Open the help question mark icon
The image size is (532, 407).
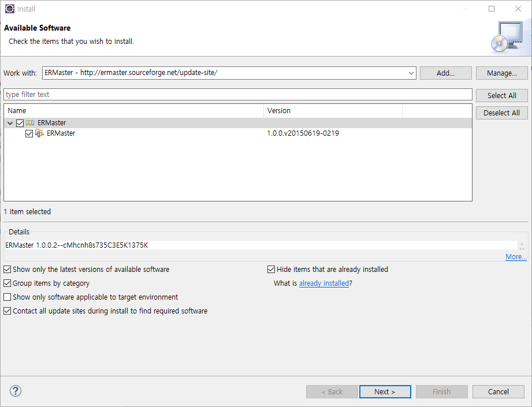coord(15,391)
